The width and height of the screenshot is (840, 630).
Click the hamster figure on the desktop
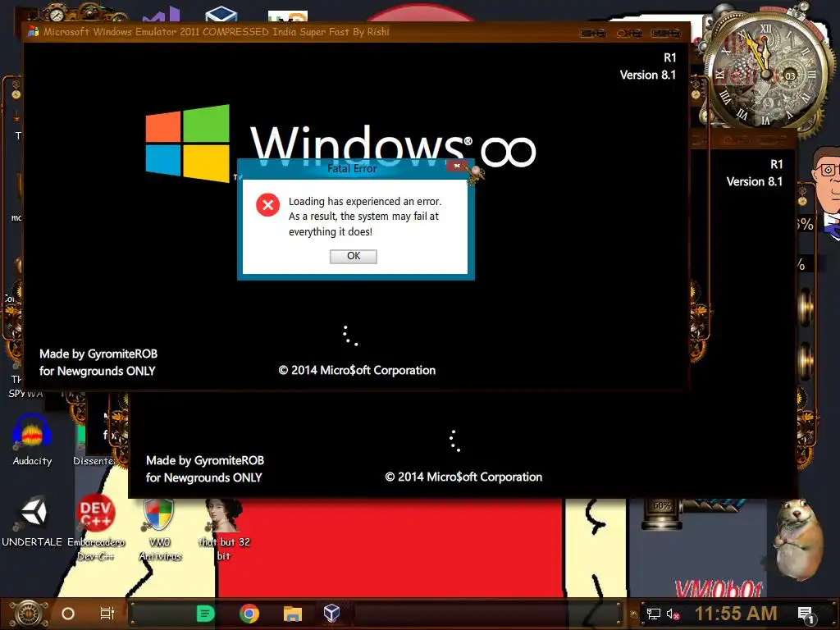pyautogui.click(x=797, y=540)
